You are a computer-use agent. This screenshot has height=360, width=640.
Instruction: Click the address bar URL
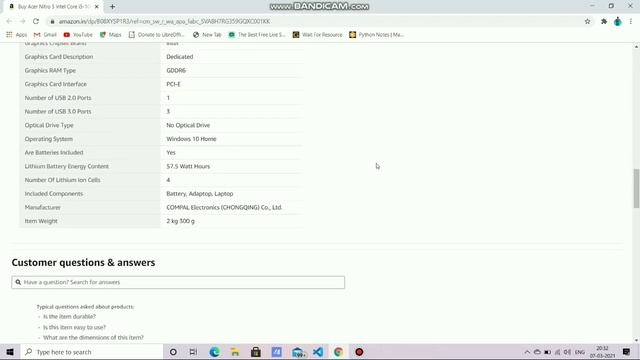point(164,21)
